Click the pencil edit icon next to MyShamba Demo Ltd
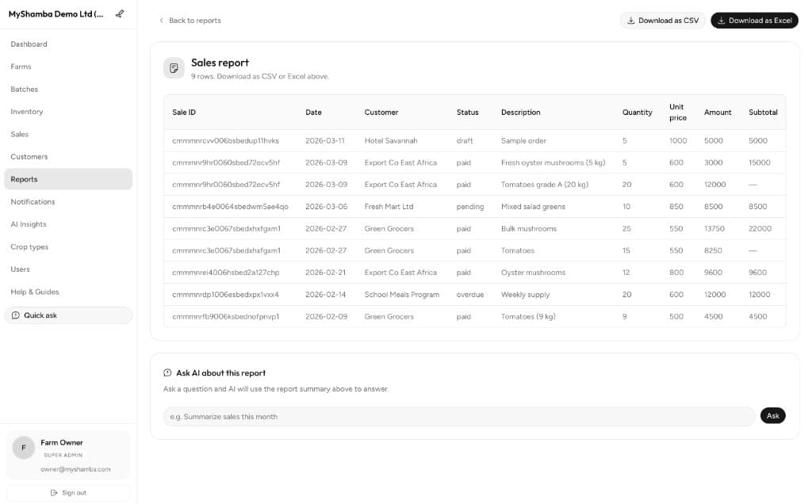Screen dimensions: 812x504 pyautogui.click(x=121, y=13)
